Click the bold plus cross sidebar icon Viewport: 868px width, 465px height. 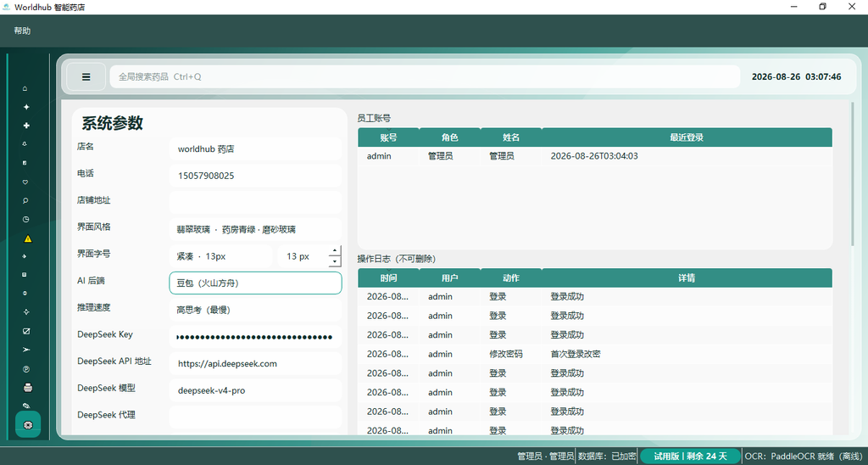pyautogui.click(x=26, y=126)
